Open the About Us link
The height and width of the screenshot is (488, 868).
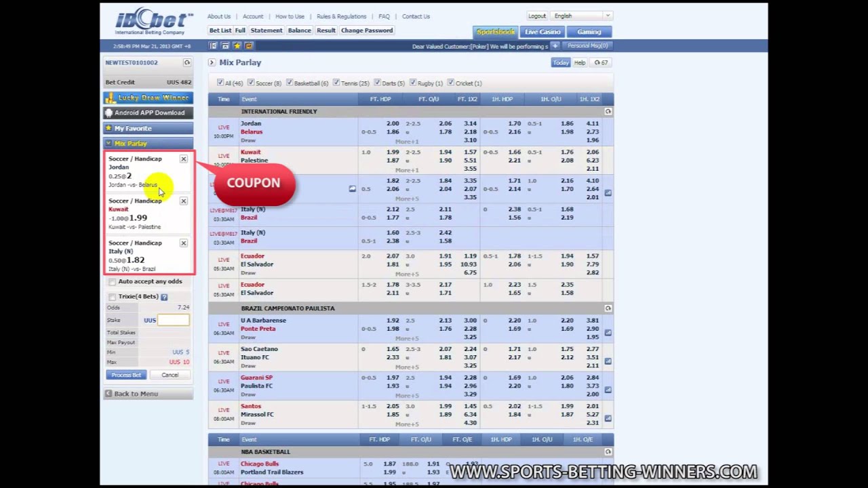click(219, 16)
